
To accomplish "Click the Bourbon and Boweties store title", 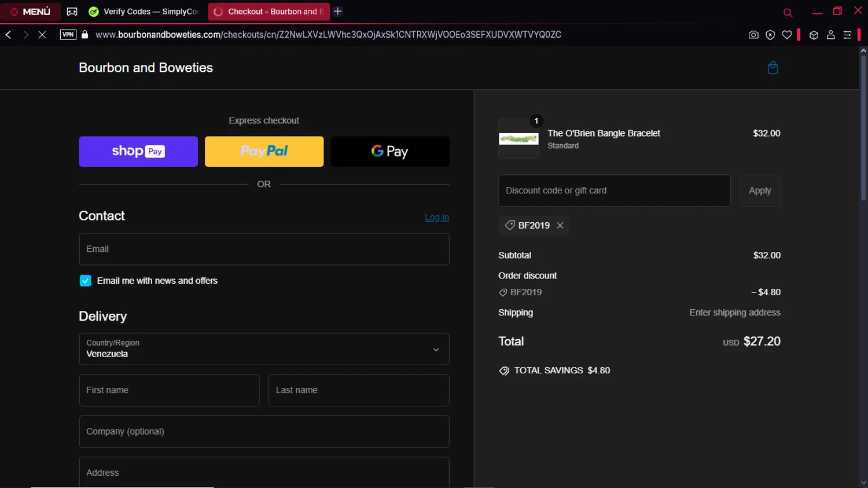I will pos(146,68).
